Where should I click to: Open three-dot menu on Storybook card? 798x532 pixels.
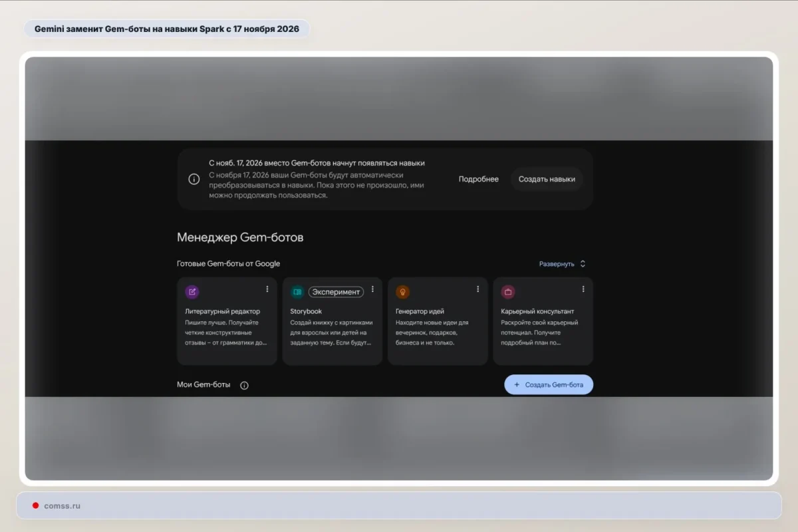[372, 289]
